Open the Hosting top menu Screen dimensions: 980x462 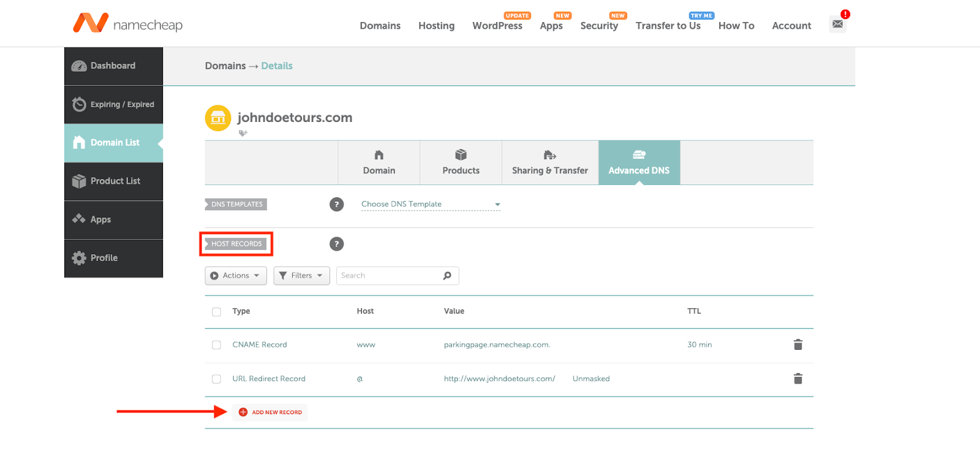click(x=437, y=26)
